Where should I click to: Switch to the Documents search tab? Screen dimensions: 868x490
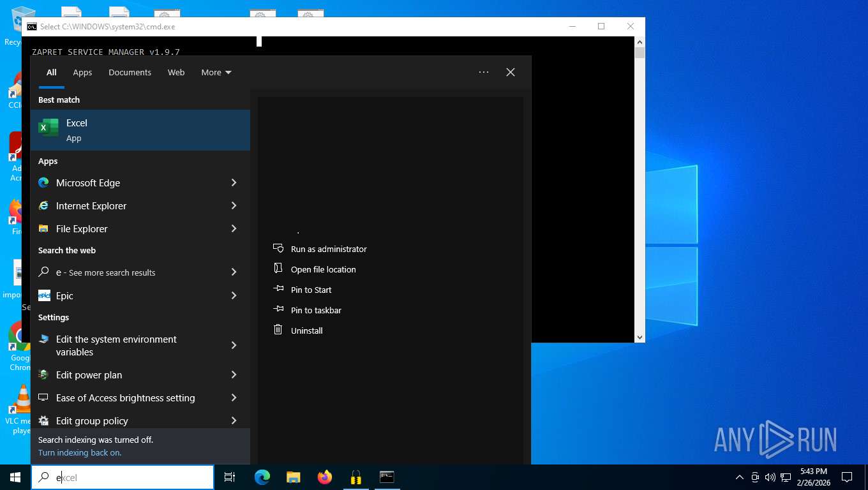click(130, 72)
